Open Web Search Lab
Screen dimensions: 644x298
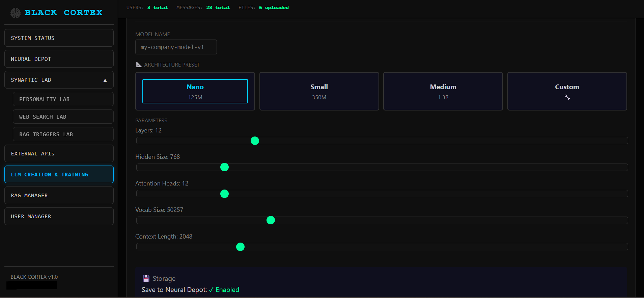63,117
